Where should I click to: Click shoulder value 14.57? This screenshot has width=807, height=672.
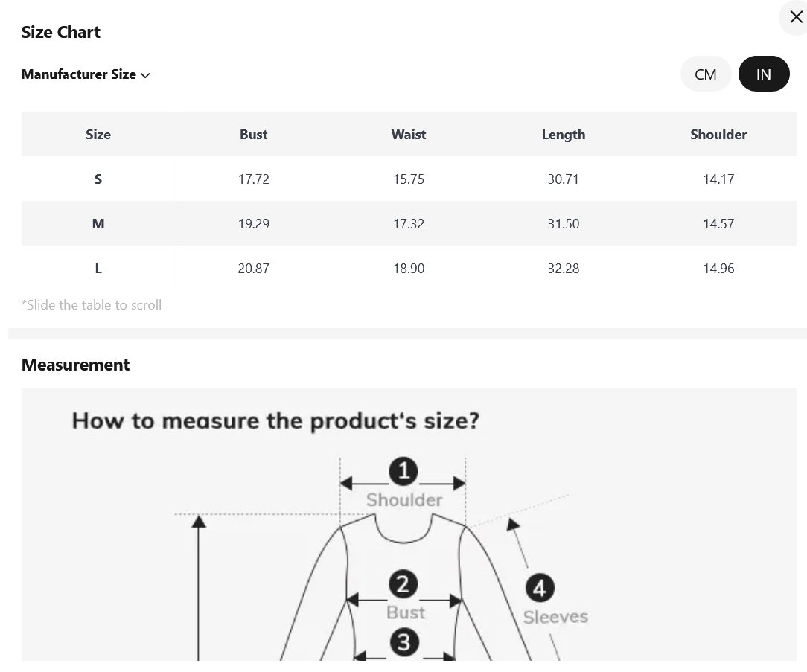(x=718, y=224)
